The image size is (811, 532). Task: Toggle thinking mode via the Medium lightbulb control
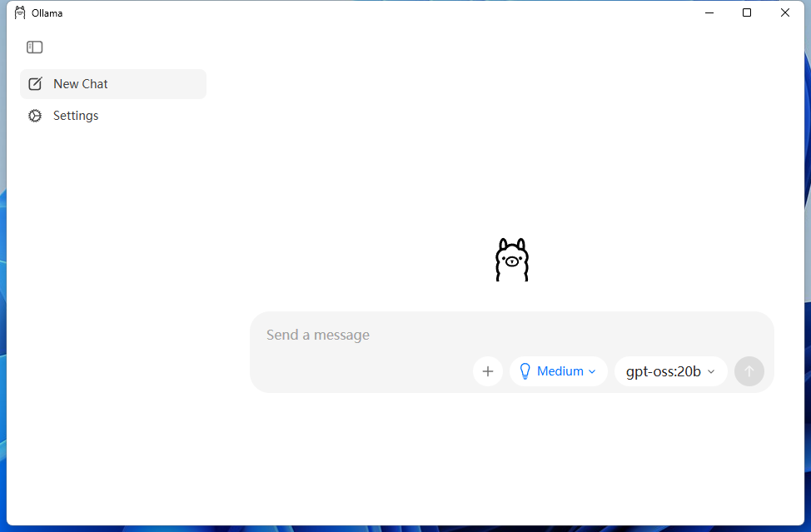click(558, 371)
